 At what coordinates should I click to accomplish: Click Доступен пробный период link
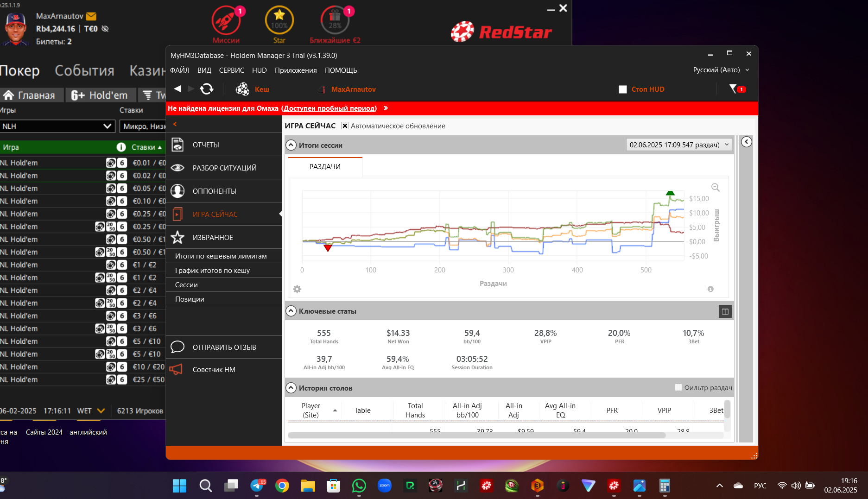[329, 108]
